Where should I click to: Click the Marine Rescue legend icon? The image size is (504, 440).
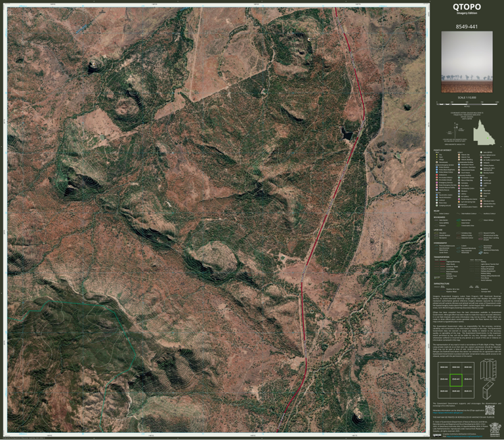[437, 190]
